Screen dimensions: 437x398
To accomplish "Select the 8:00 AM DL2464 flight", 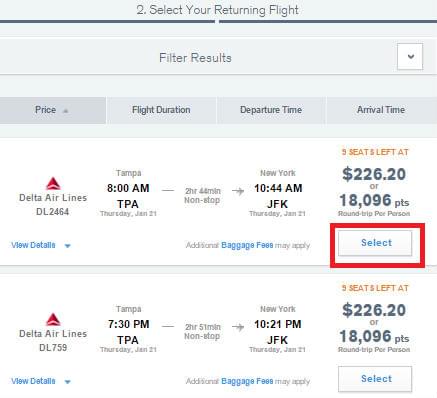I will [375, 243].
